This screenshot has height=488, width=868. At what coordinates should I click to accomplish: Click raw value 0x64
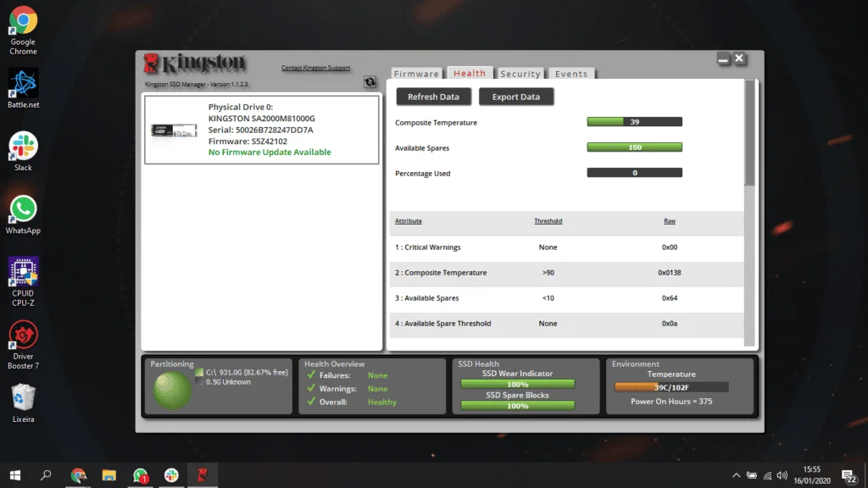tap(670, 298)
